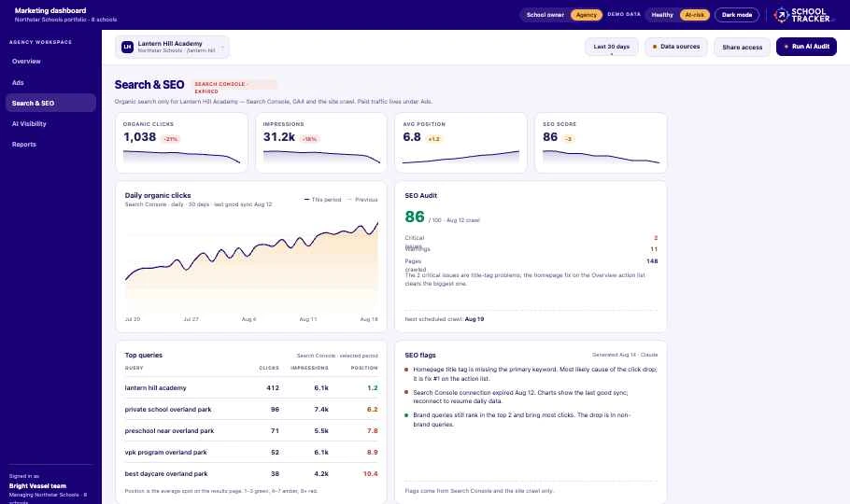Click the Bright Vessel team account label
Viewport: 850px width, 504px height.
37,486
